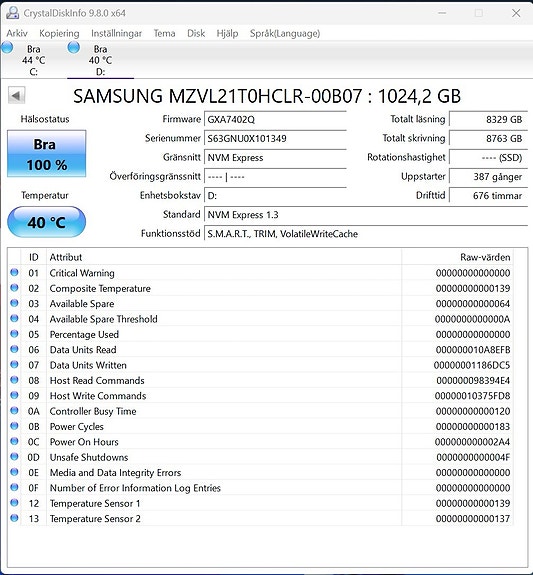
Task: Select the D: drive status orb
Action: (74, 48)
